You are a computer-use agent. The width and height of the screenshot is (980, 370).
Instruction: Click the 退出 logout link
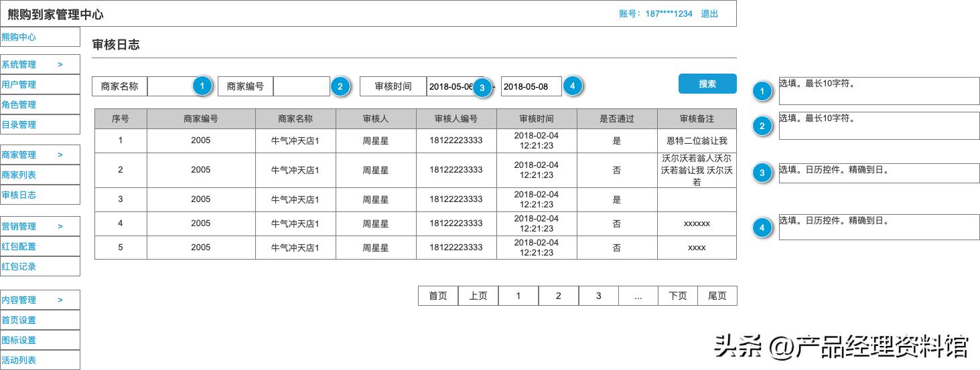[x=709, y=13]
